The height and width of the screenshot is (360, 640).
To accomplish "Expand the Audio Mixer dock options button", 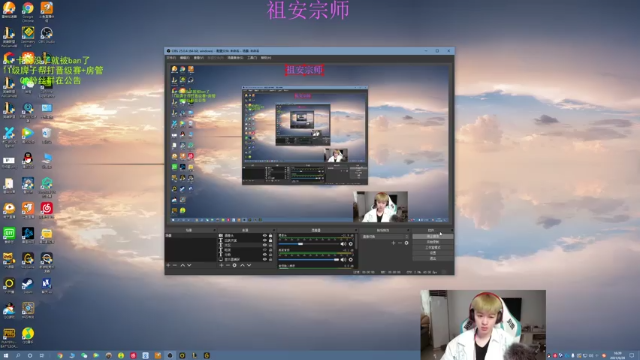I will point(356,230).
